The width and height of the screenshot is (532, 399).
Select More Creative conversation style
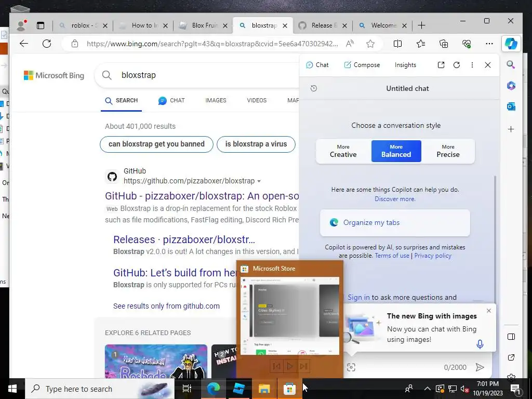pos(343,151)
